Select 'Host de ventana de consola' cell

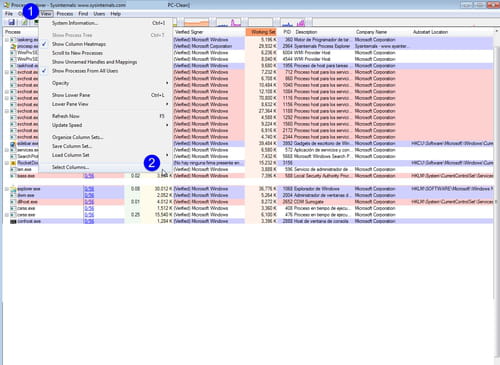(322, 221)
